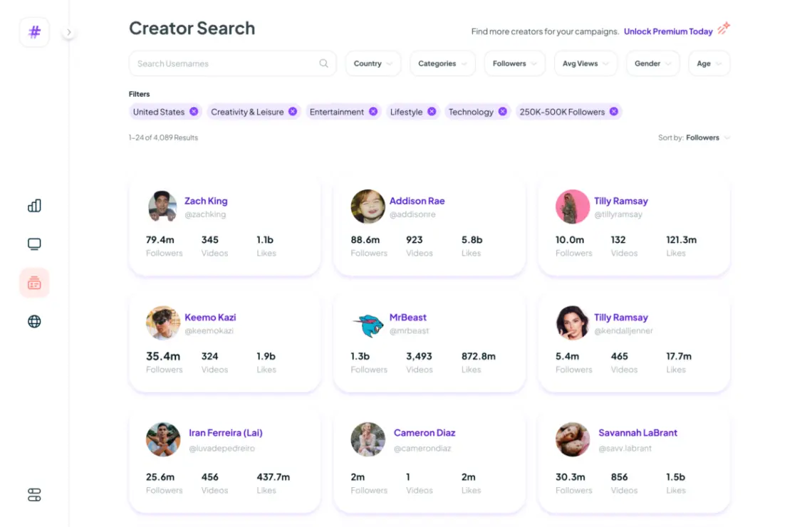Remove the Technology filter chip
This screenshot has height=527, width=812.
coord(502,112)
